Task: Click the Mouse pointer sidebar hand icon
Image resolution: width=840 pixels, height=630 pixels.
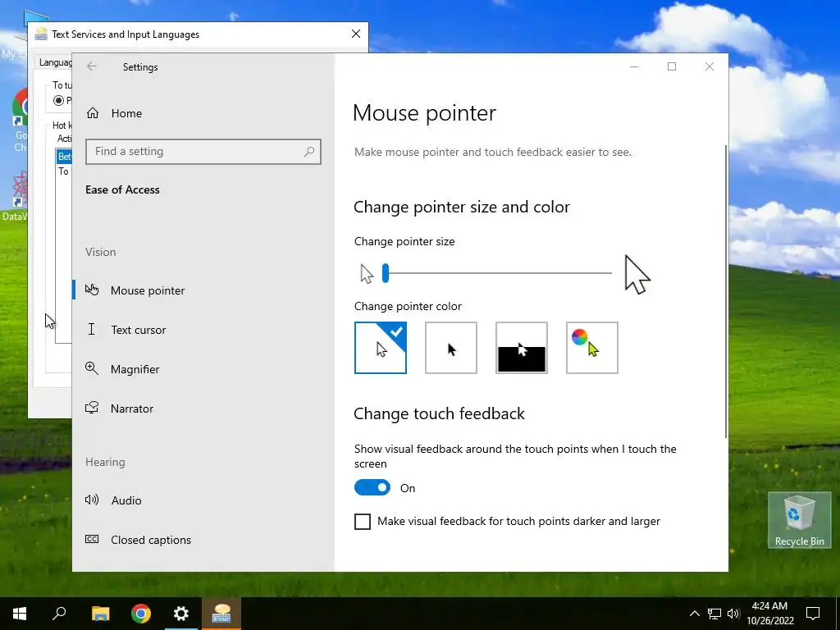Action: [x=92, y=290]
